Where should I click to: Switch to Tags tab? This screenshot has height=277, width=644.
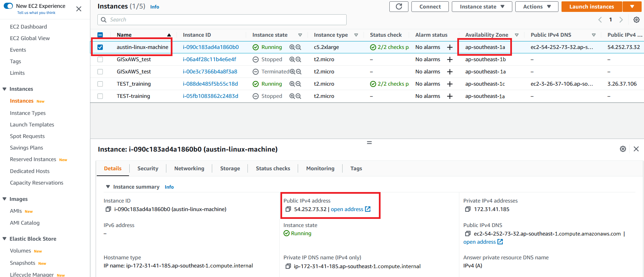pos(356,169)
